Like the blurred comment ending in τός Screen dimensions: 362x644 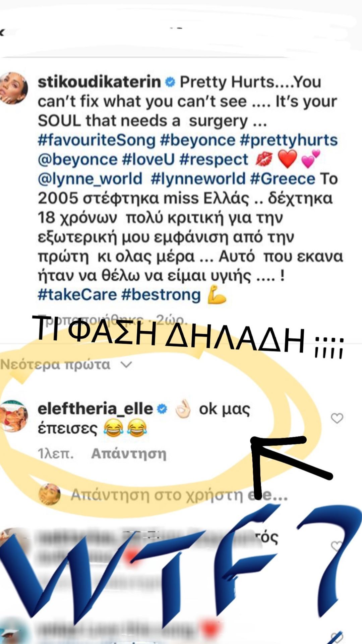337,546
